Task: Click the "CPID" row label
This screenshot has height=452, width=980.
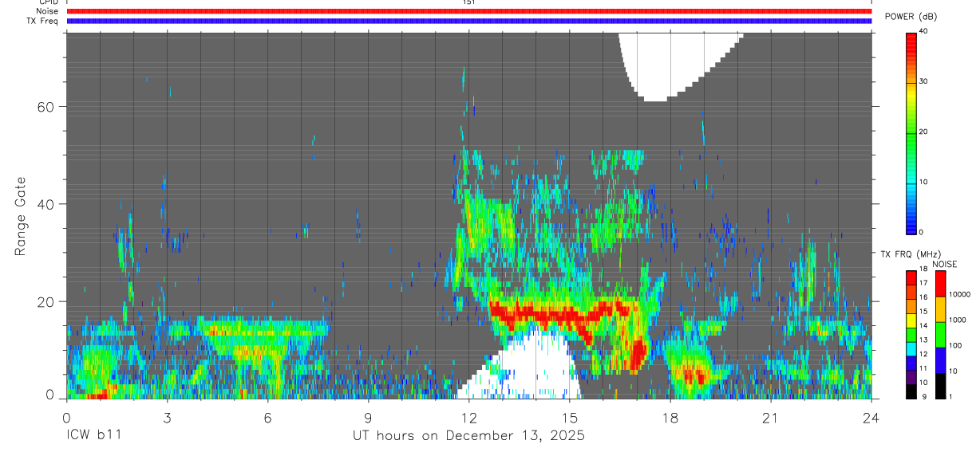Action: [48, 2]
